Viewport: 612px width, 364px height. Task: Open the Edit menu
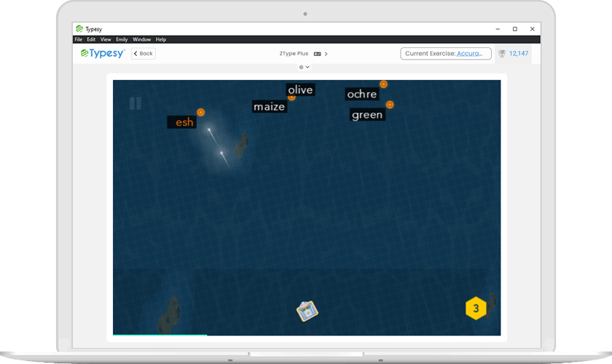coord(91,39)
